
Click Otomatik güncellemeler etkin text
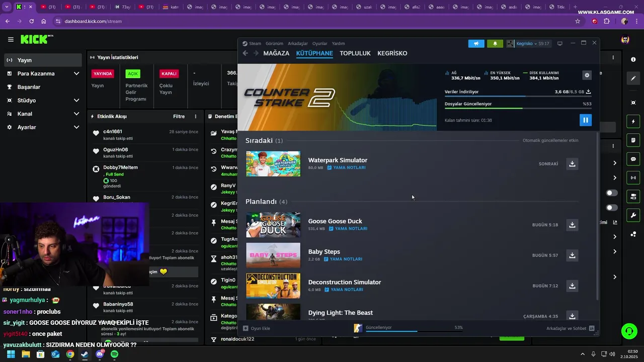(x=550, y=141)
